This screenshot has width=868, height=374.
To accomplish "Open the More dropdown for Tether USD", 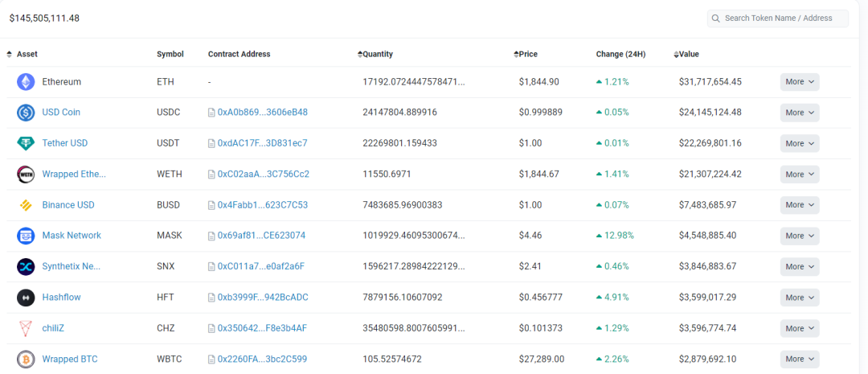I will coord(800,143).
